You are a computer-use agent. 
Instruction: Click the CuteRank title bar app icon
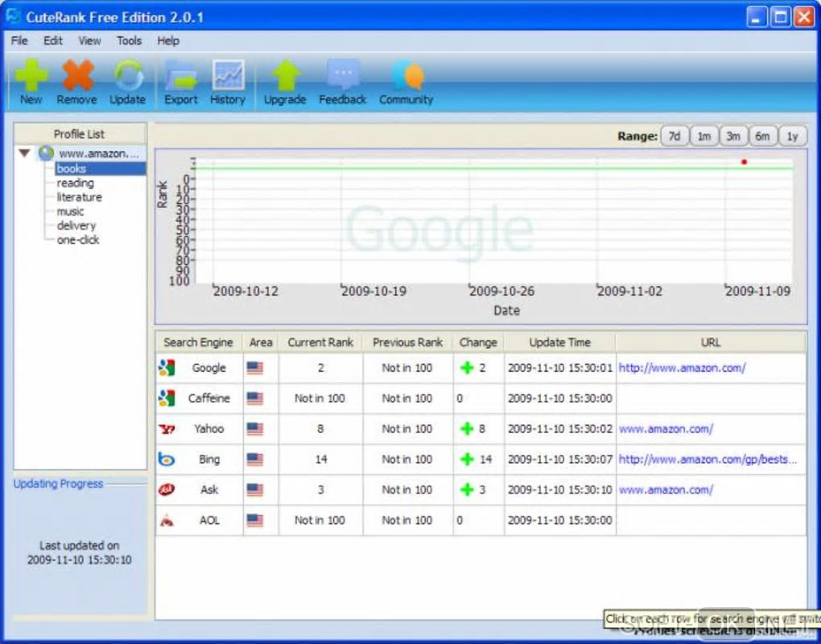coord(13,16)
